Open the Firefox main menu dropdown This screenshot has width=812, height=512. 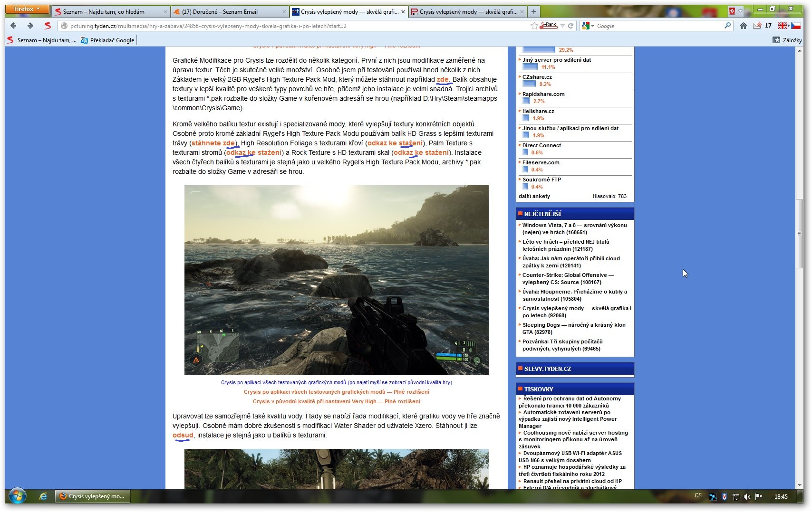coord(27,9)
